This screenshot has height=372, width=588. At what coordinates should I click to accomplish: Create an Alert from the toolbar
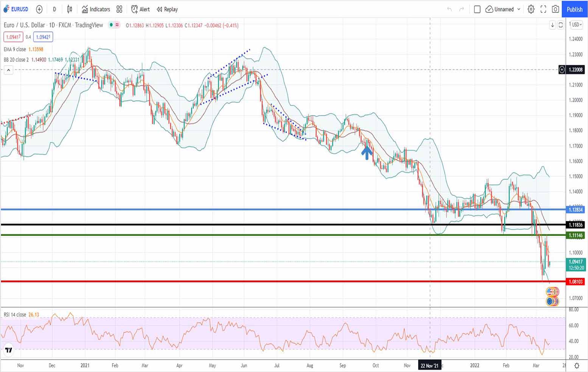pyautogui.click(x=140, y=9)
